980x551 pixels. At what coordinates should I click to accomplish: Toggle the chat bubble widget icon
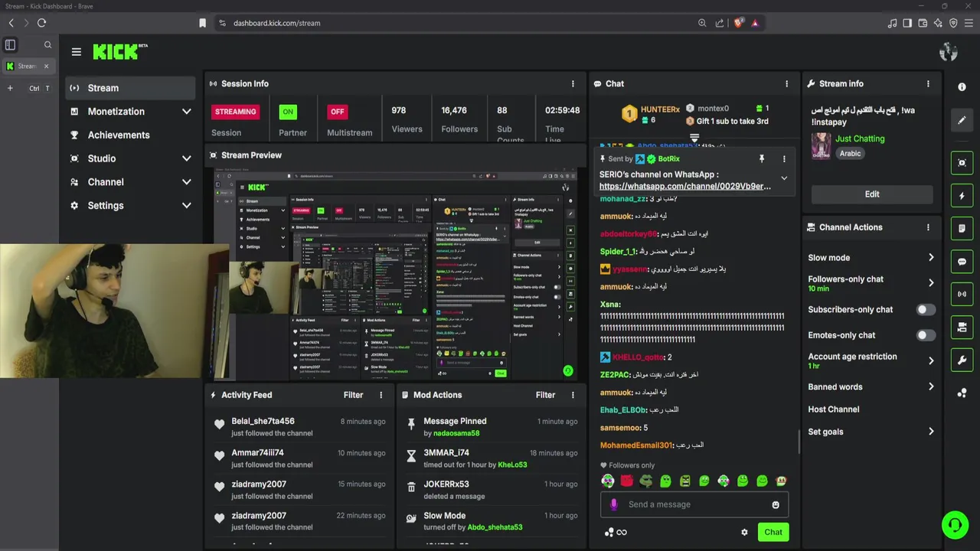coord(962,262)
